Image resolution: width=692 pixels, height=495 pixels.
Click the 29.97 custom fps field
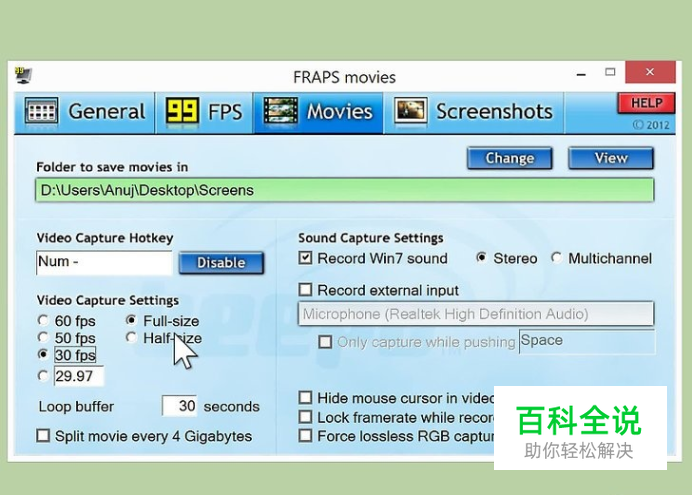pos(79,376)
